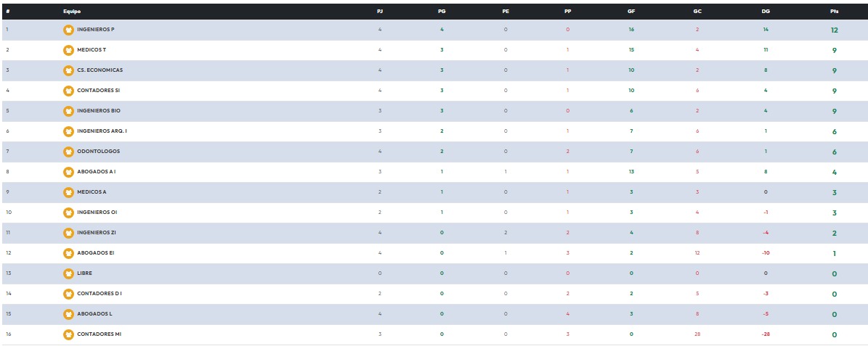This screenshot has width=868, height=346.
Task: Click the Pts column header
Action: [834, 12]
